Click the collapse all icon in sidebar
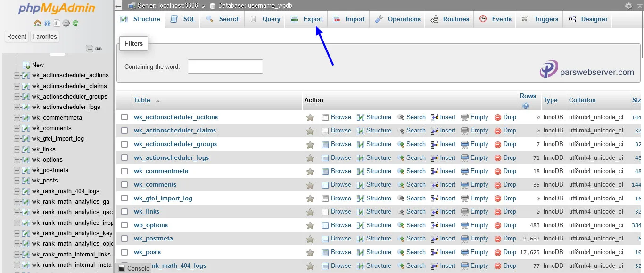Image resolution: width=644 pixels, height=273 pixels. click(89, 49)
